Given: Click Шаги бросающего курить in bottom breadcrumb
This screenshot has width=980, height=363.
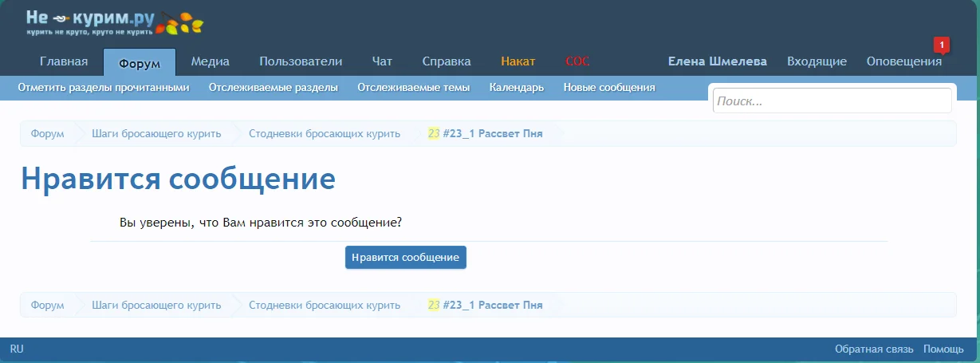Looking at the screenshot, I should (156, 305).
